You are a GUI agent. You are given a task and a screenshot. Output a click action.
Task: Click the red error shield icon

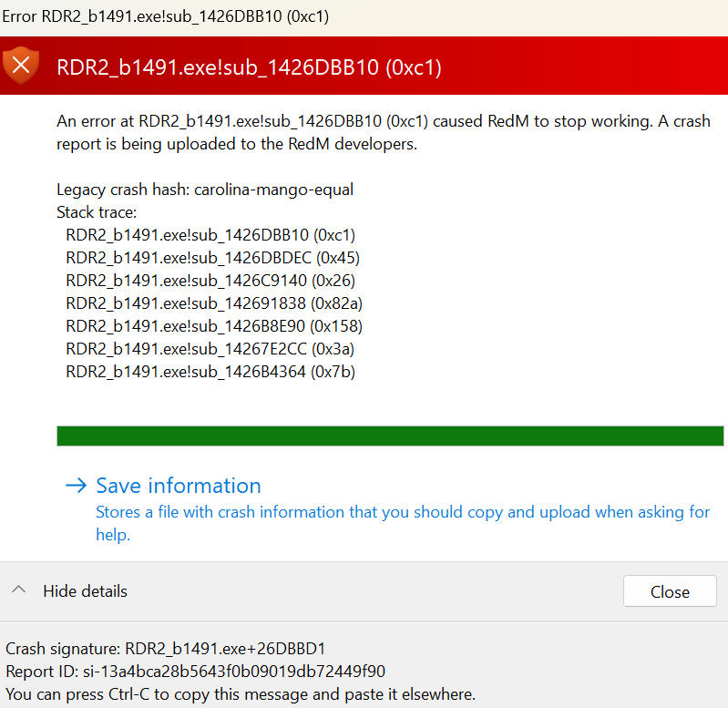click(20, 65)
